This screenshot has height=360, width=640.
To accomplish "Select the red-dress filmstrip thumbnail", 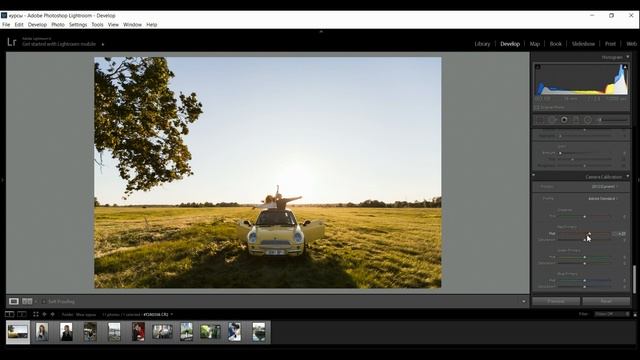I will [x=138, y=332].
